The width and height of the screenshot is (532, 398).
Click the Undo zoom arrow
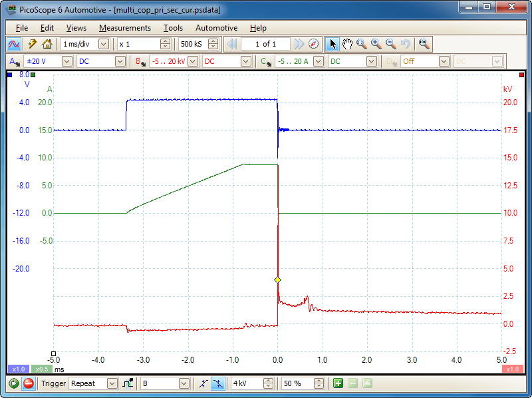pyautogui.click(x=406, y=44)
